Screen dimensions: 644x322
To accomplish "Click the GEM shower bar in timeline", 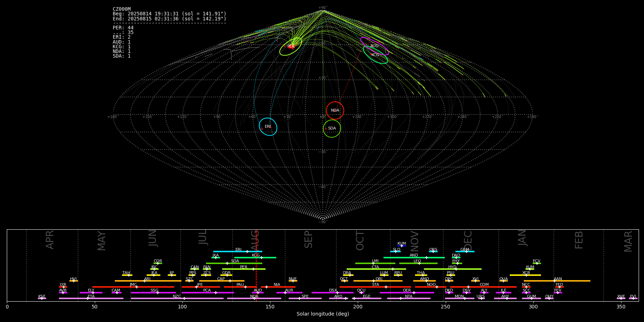I will click(x=465, y=252).
